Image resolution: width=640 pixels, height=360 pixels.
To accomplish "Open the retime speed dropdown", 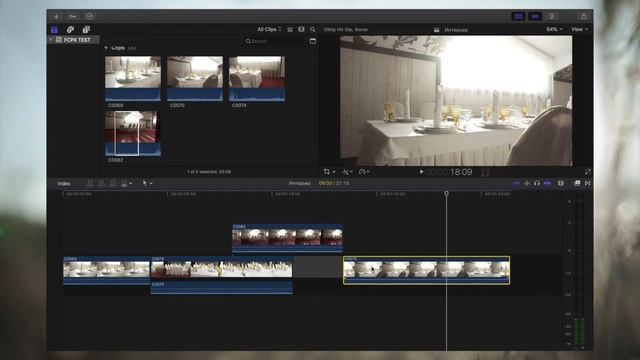I will 364,172.
